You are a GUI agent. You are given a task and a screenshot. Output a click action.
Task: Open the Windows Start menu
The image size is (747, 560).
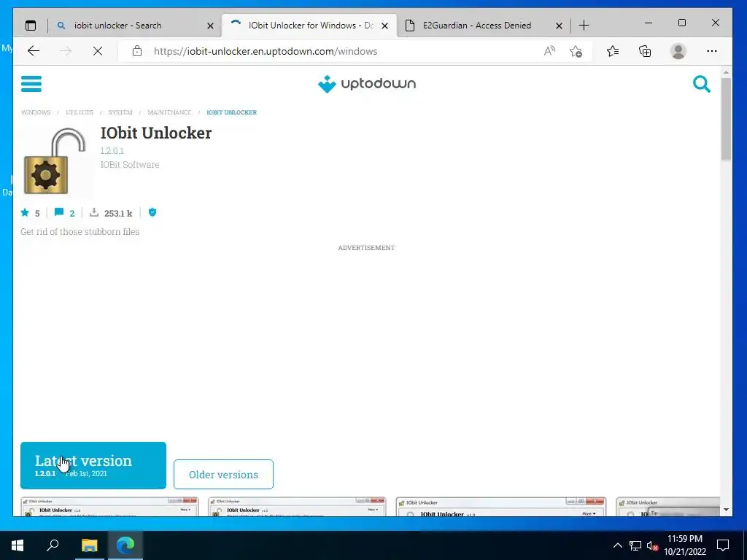tap(18, 545)
